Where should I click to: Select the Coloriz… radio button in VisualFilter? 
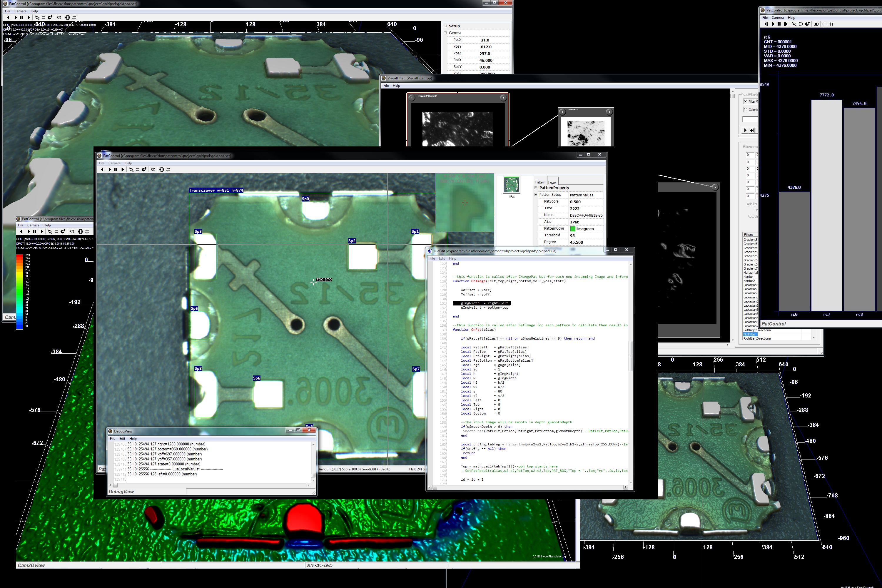[745, 109]
